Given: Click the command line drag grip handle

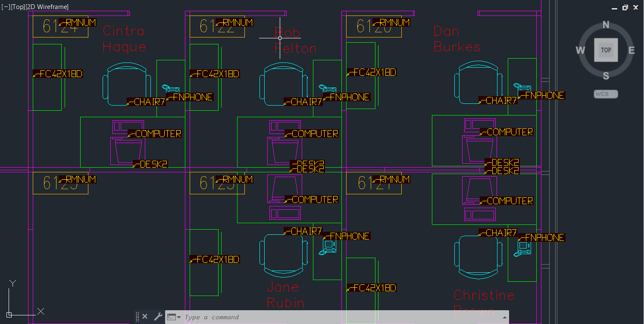Looking at the screenshot, I should 138,317.
